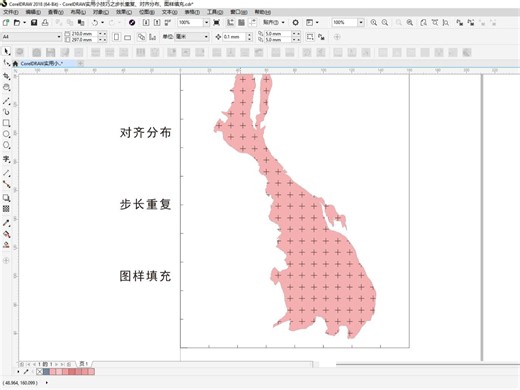Click the Welcome screen home icon
The height and width of the screenshot is (390, 520).
coord(15,63)
